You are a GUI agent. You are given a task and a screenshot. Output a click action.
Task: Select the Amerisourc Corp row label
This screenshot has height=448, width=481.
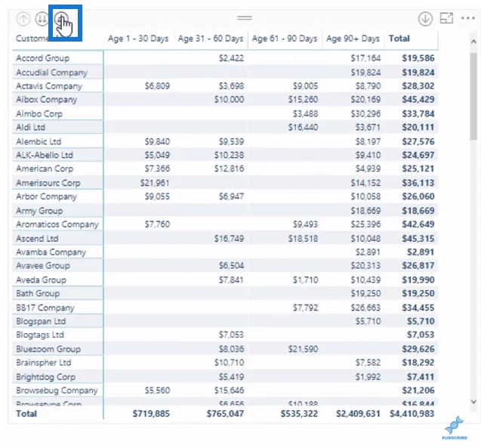click(48, 183)
